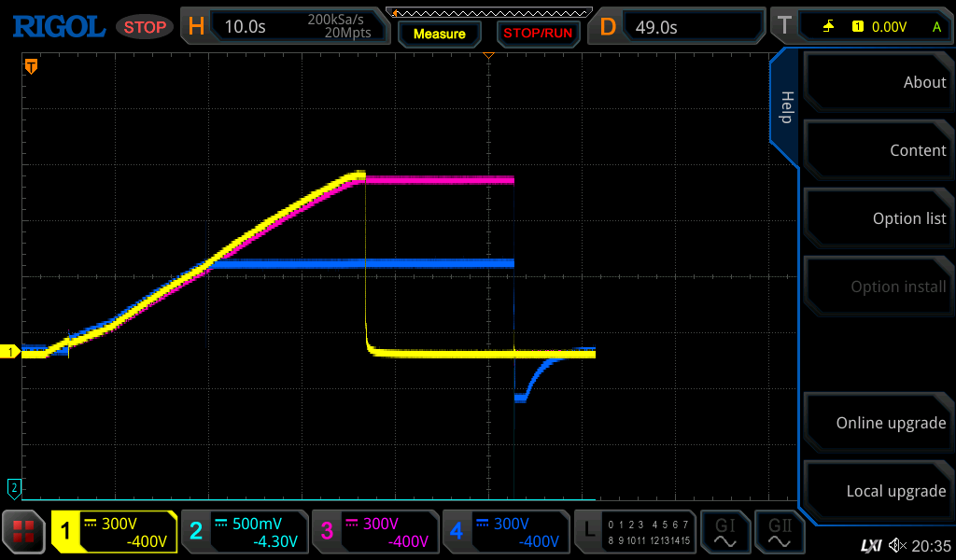Click the orange trigger position marker at top-left
Image resolution: width=956 pixels, height=560 pixels.
[x=31, y=66]
